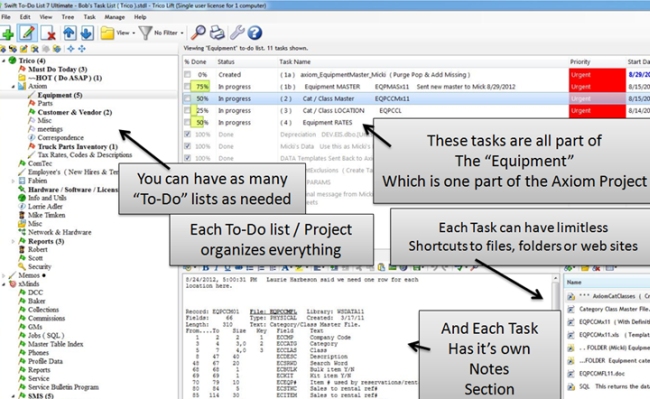This screenshot has width=650, height=399.
Task: Click the yellow folder View icon
Action: (107, 33)
